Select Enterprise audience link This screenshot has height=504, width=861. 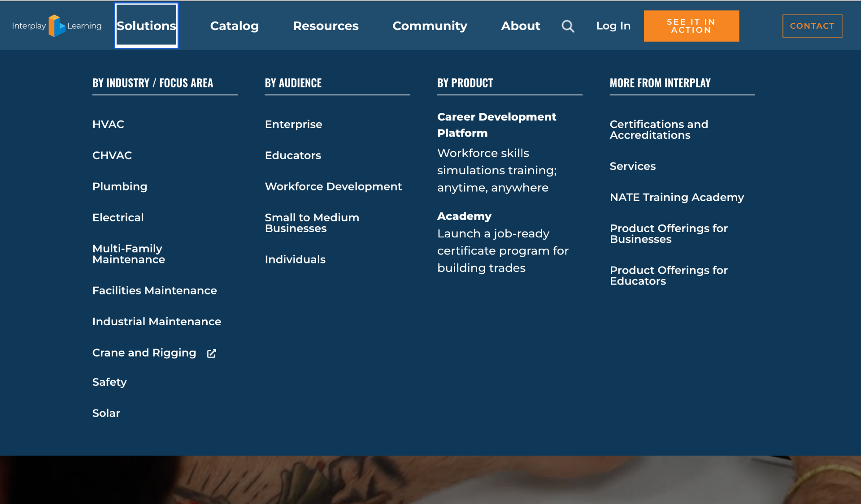pyautogui.click(x=293, y=125)
